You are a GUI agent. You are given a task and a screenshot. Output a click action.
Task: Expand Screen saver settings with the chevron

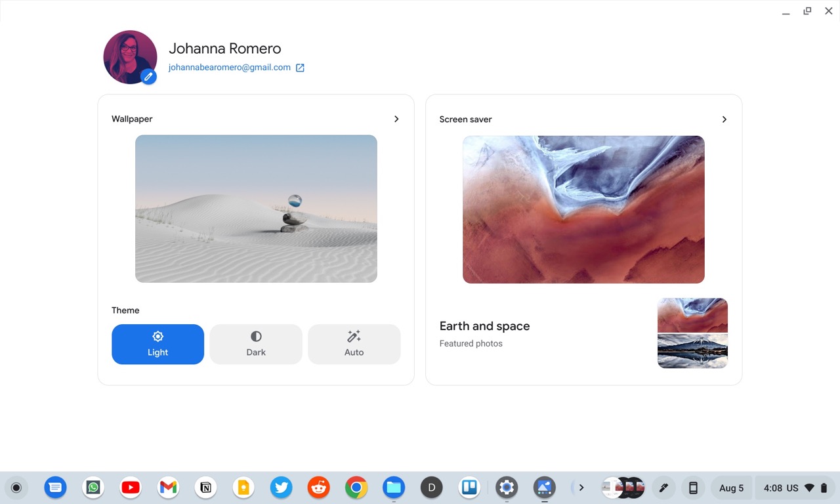click(x=724, y=119)
